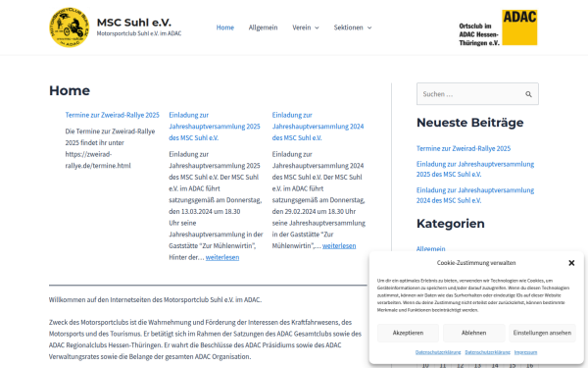Click the search magnifier icon
The width and height of the screenshot is (588, 368).
point(528,94)
